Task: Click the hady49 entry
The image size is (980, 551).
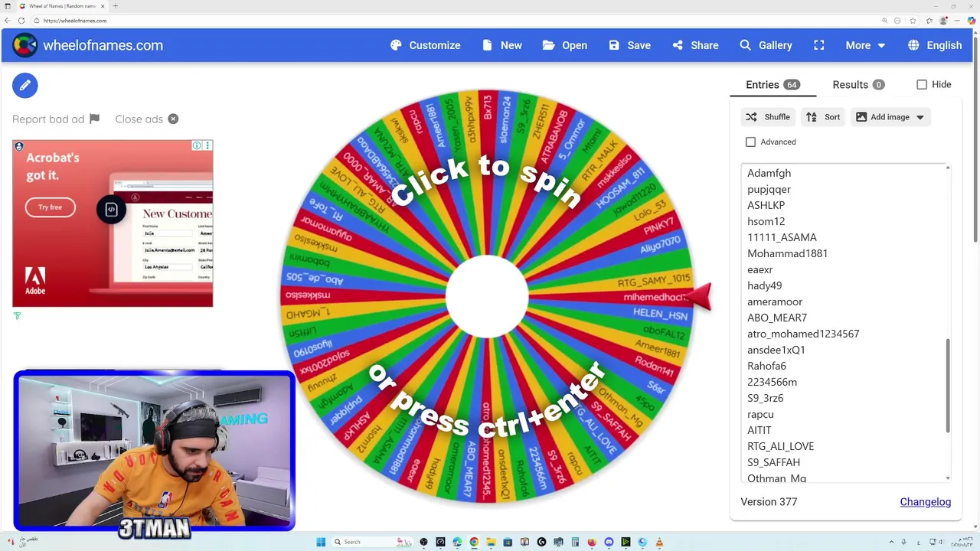Action: point(764,285)
